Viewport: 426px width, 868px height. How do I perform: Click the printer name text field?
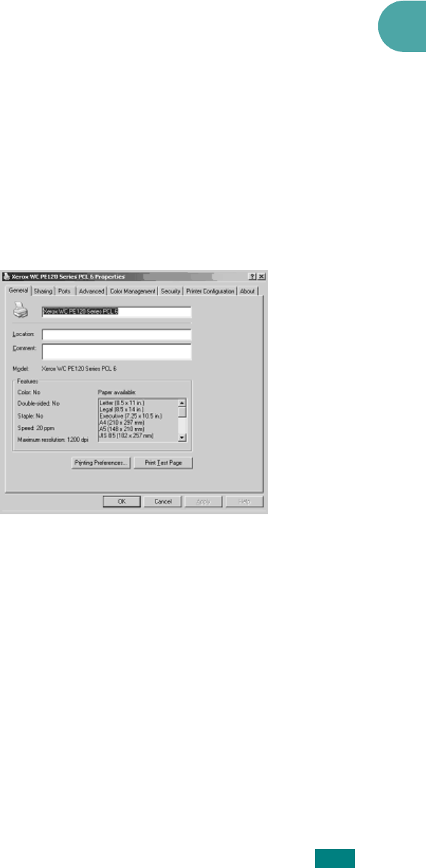(x=116, y=312)
